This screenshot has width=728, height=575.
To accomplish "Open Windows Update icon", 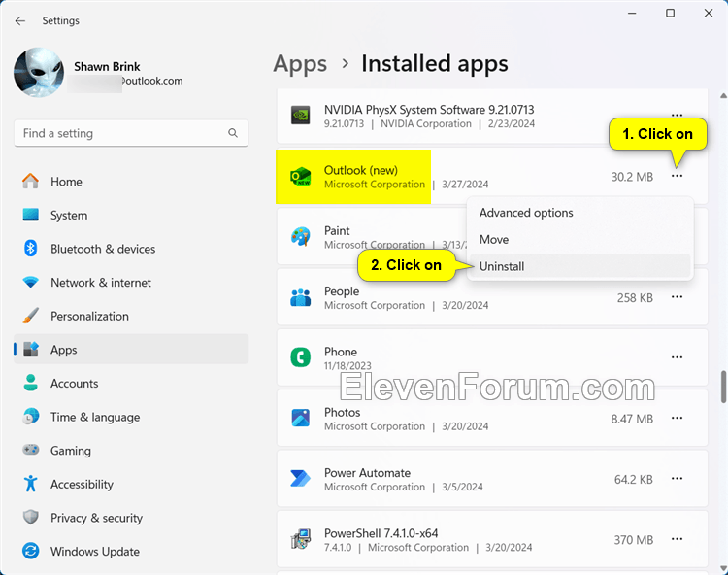I will [x=31, y=551].
